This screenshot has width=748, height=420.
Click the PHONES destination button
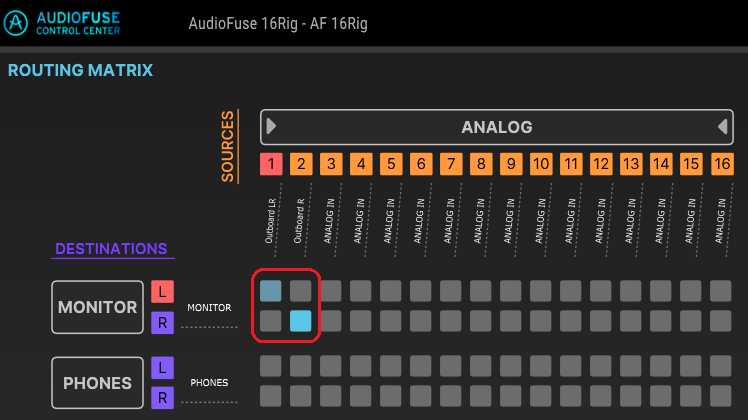(97, 383)
